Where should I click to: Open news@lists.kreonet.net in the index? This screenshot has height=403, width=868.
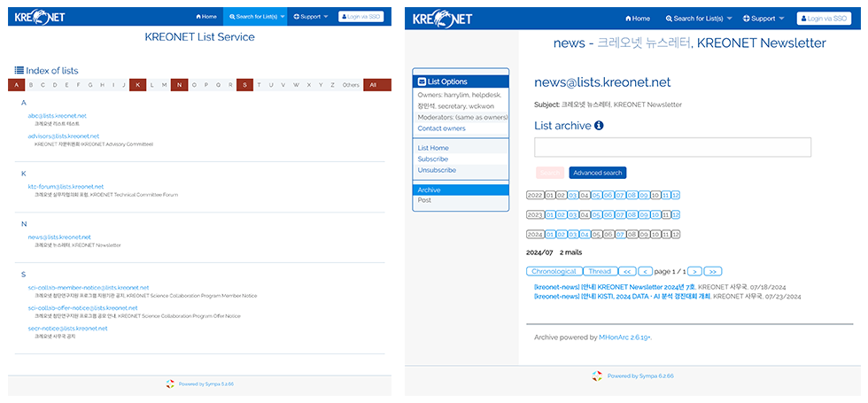[59, 237]
